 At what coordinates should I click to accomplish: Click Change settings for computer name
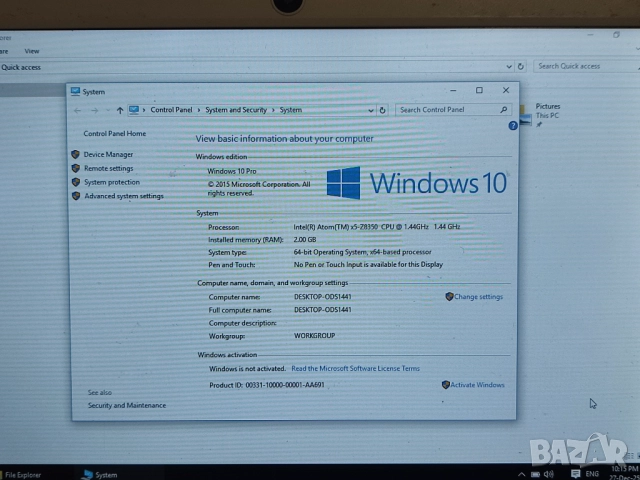pos(478,297)
